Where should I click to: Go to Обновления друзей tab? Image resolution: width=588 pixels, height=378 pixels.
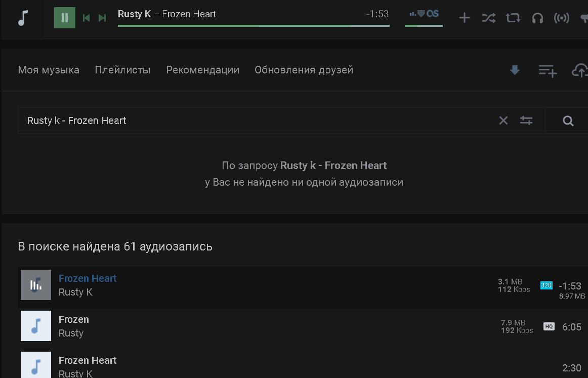304,70
